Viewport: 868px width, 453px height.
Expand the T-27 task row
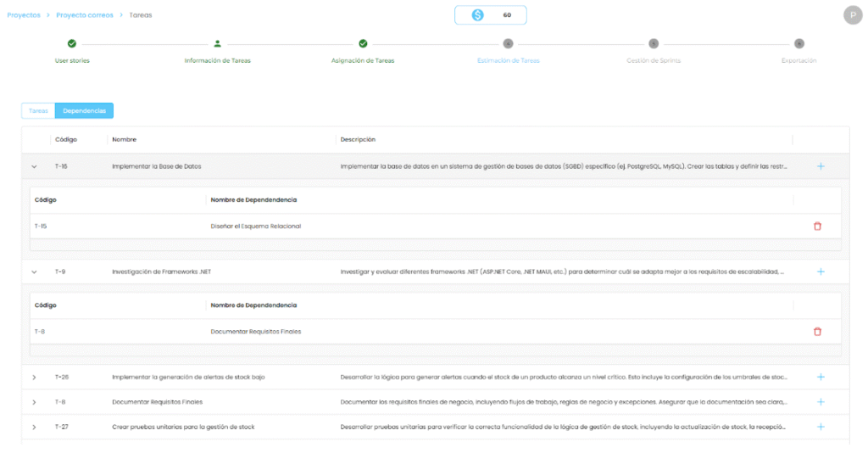tap(34, 427)
